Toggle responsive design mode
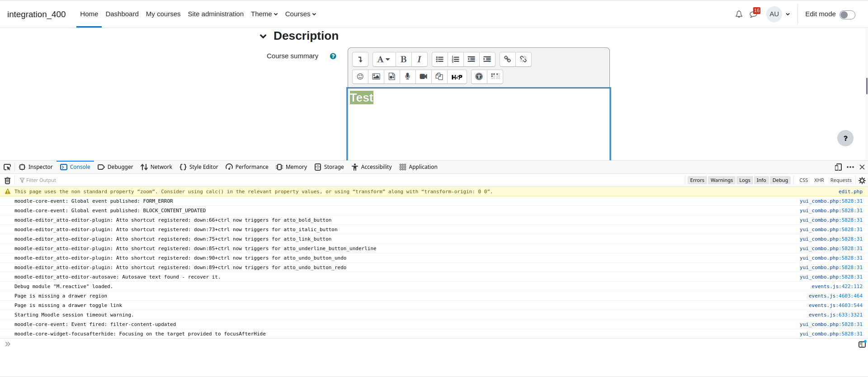Viewport: 868px width, 377px height. (838, 167)
